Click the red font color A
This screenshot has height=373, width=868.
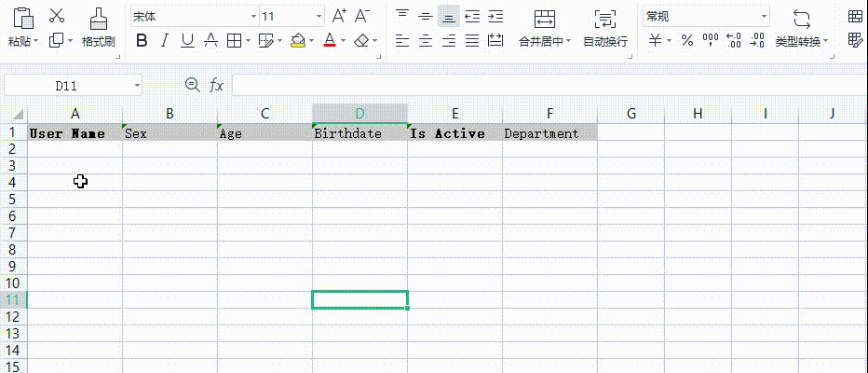(x=329, y=40)
